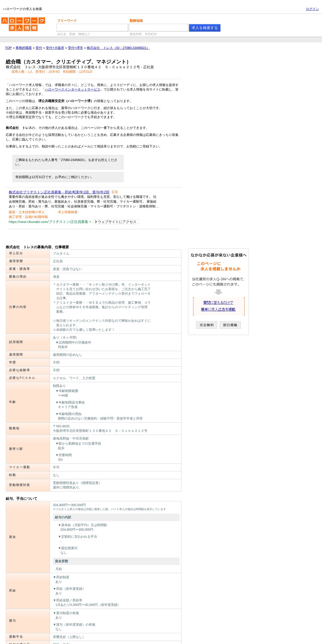Open 簡単に求人広告を掲載 link
This screenshot has width=322, height=644.
pos(218,309)
